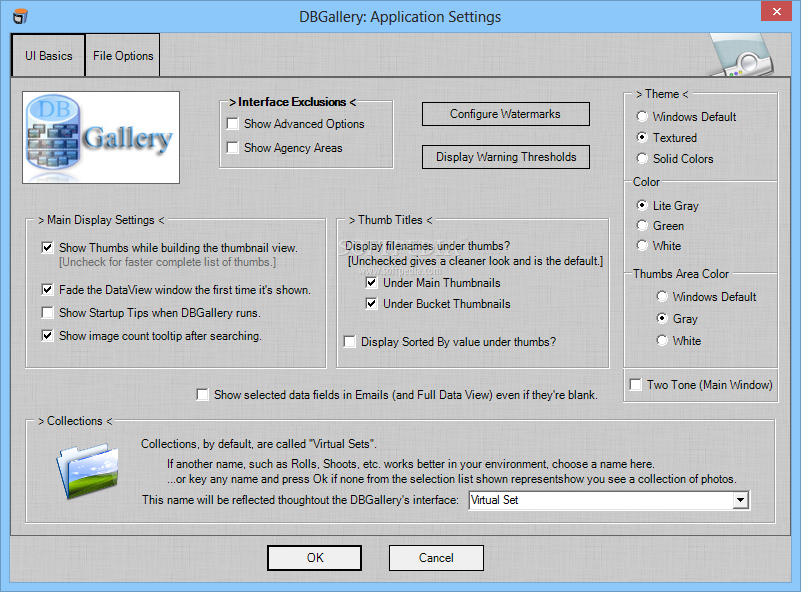Click the Theme group heading
This screenshot has height=592, width=801.
(x=662, y=94)
